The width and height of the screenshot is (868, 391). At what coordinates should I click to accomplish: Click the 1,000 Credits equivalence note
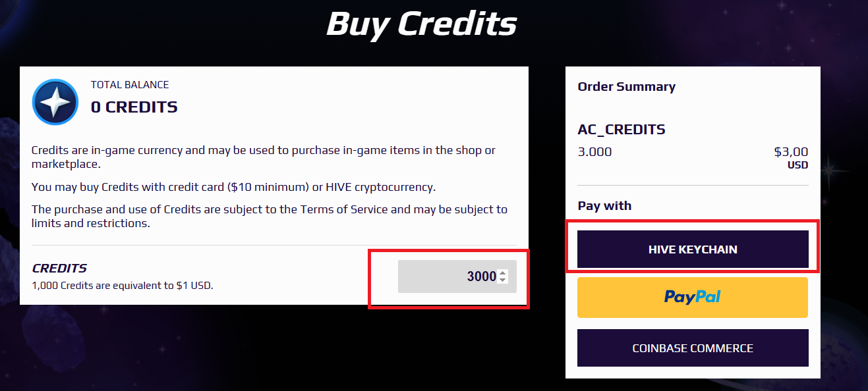coord(123,286)
